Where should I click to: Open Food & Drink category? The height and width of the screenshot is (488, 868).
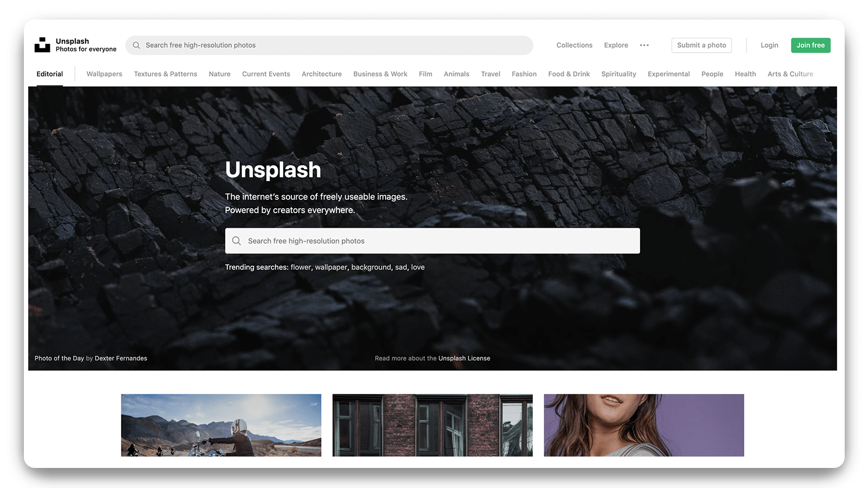tap(569, 74)
